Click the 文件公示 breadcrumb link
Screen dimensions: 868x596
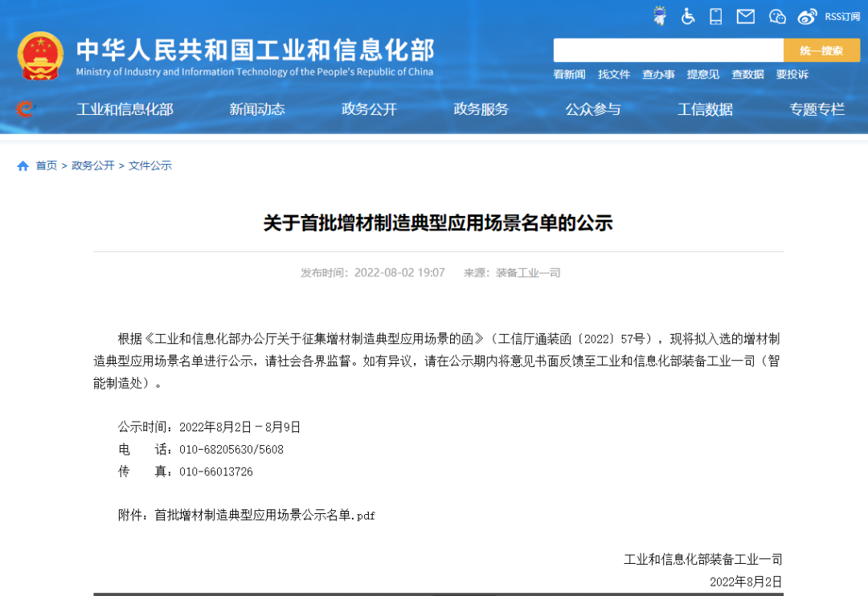[x=150, y=165]
